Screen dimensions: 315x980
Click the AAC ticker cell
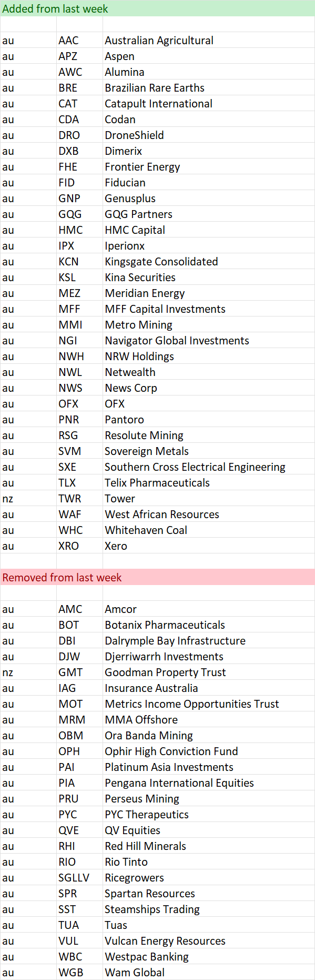(x=79, y=40)
